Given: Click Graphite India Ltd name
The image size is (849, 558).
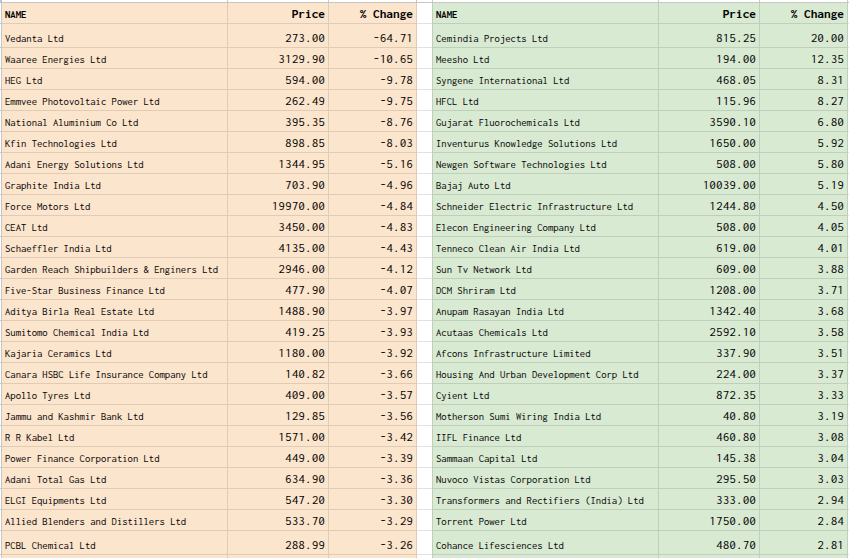Looking at the screenshot, I should click(114, 186).
